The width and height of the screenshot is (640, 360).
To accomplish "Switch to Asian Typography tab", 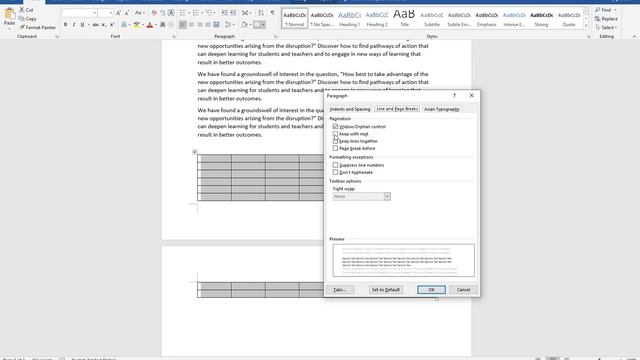I will (x=442, y=109).
